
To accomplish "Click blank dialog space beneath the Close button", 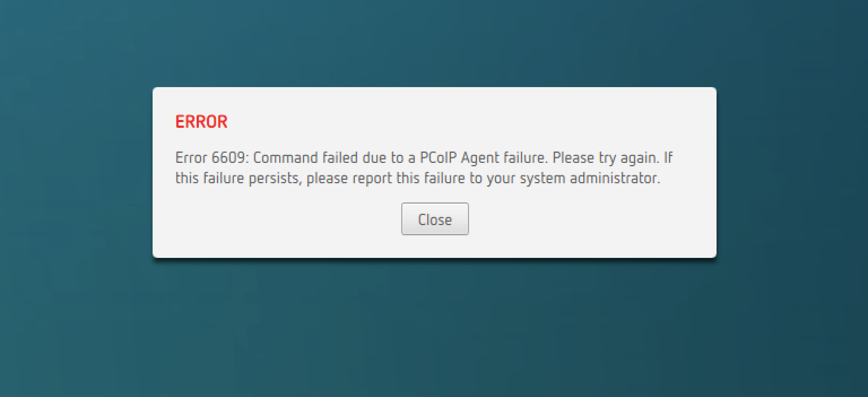I will pyautogui.click(x=435, y=246).
